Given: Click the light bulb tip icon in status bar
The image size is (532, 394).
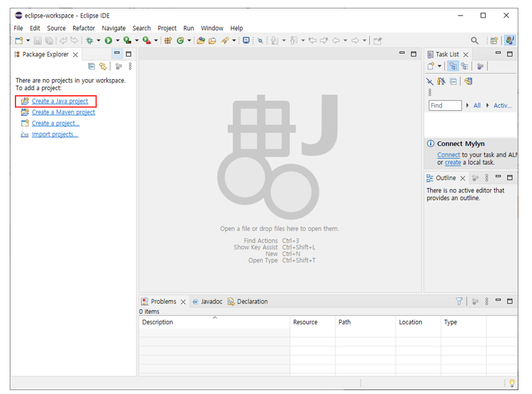Looking at the screenshot, I should [512, 383].
